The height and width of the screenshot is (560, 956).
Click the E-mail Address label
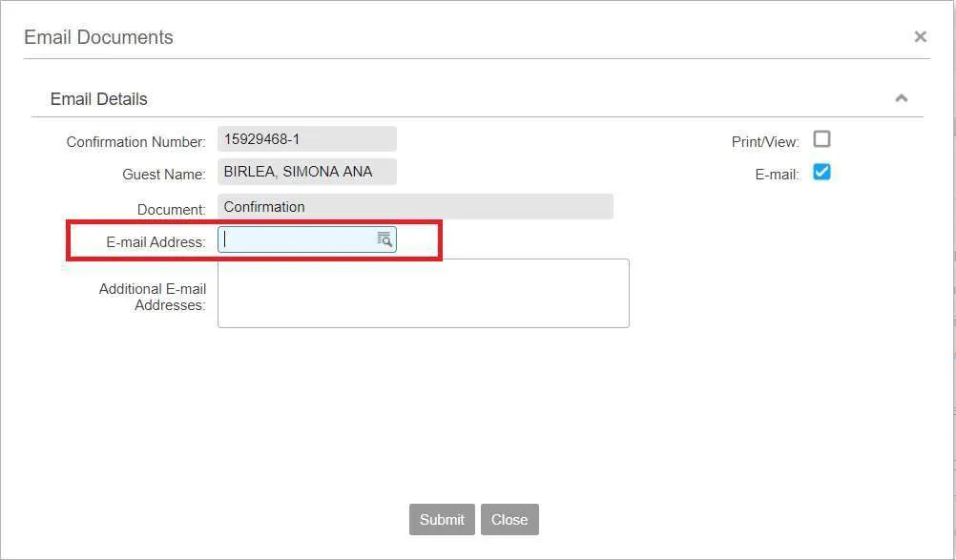point(156,242)
